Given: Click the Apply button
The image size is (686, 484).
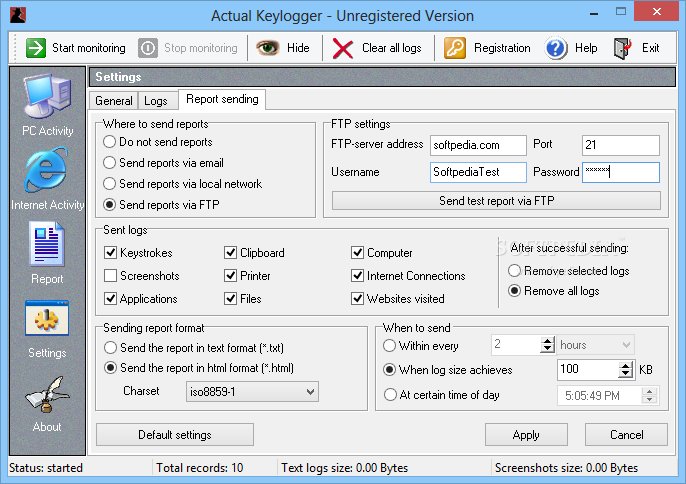Looking at the screenshot, I should 526,435.
